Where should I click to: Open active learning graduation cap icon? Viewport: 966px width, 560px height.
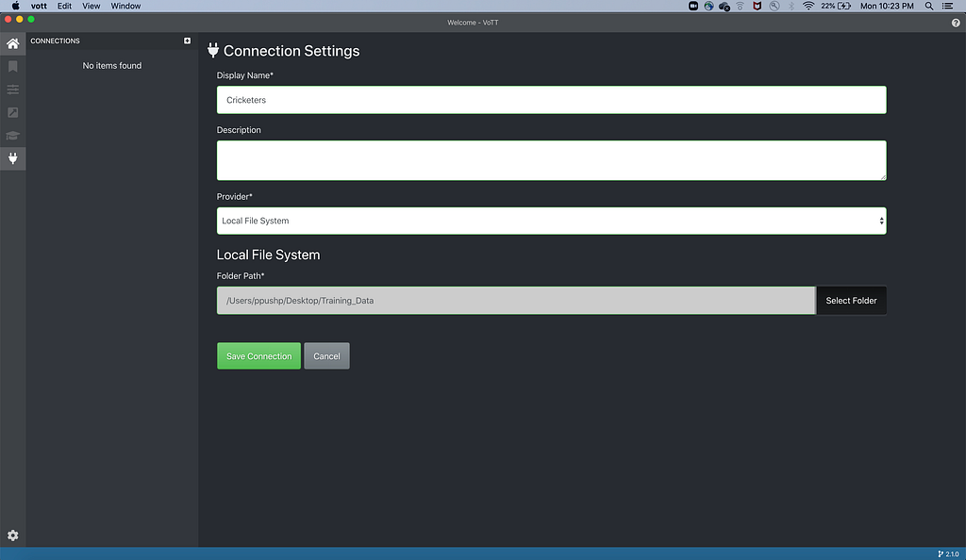pyautogui.click(x=13, y=136)
